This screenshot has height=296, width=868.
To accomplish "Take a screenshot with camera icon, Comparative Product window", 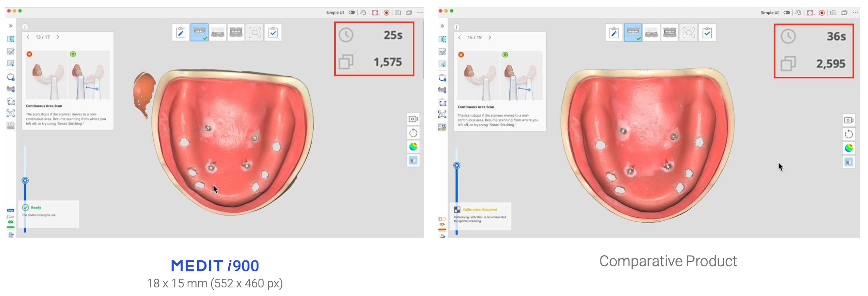I will point(833,13).
